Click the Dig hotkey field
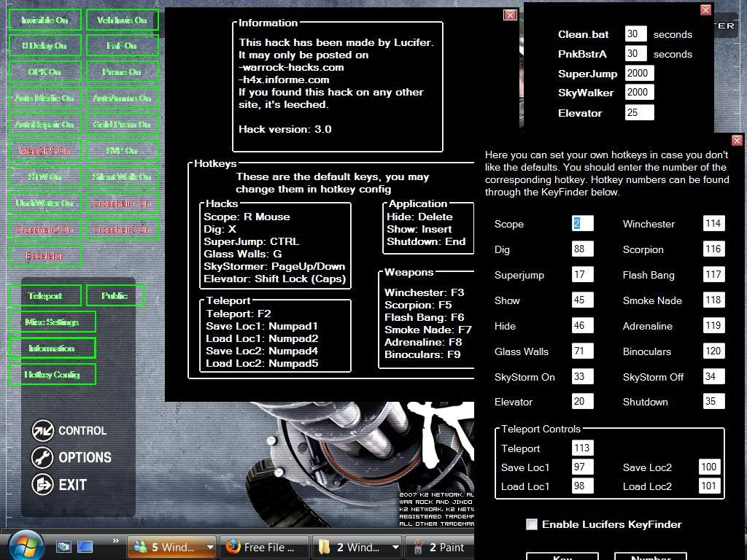This screenshot has height=560, width=747. click(x=583, y=249)
